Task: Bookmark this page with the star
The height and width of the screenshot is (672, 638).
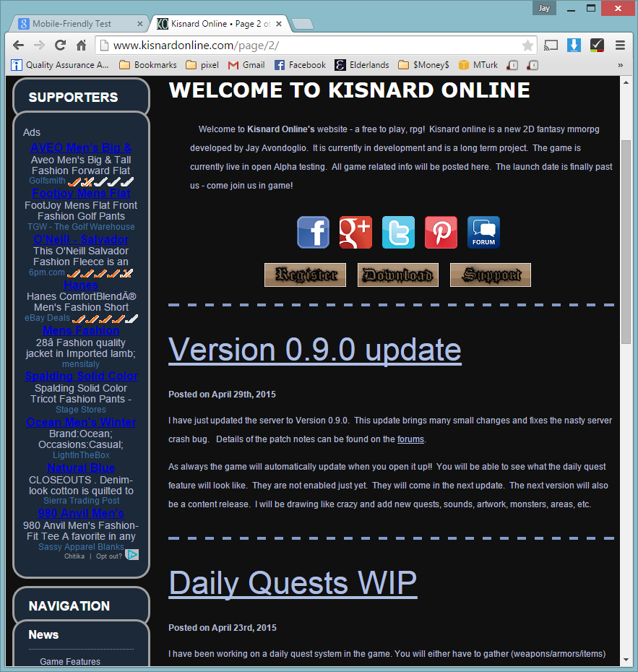Action: pyautogui.click(x=528, y=45)
